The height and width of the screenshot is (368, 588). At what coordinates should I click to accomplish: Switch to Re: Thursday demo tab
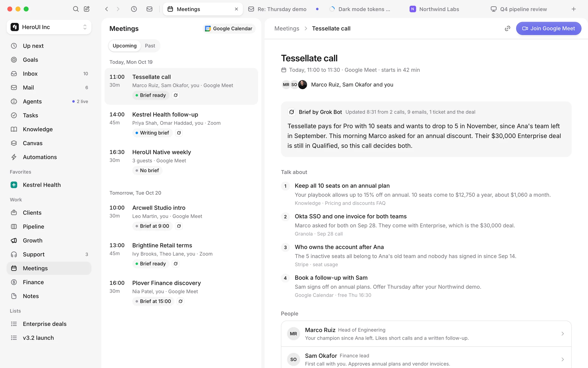[x=283, y=9]
